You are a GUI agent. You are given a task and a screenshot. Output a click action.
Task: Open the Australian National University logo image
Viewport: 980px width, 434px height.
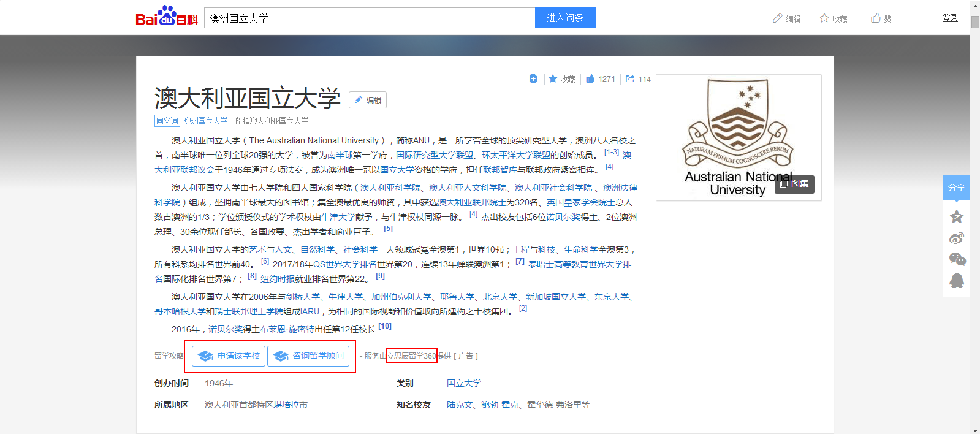pos(739,137)
